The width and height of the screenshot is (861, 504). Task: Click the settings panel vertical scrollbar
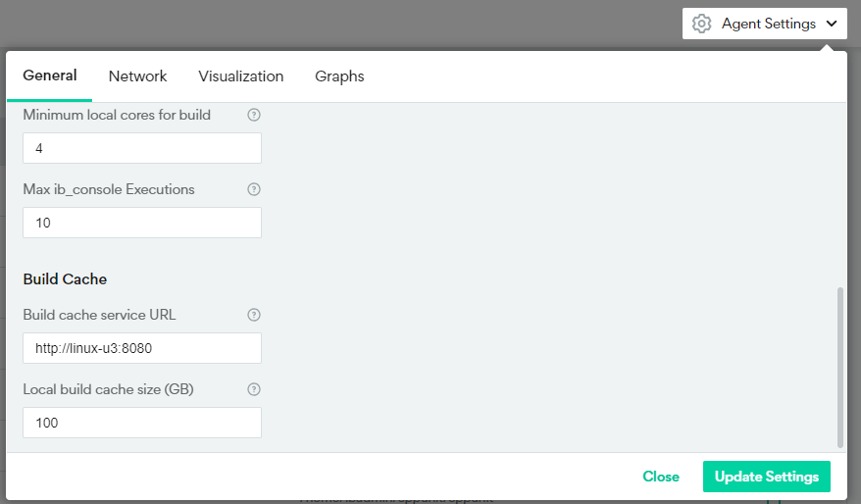838,368
